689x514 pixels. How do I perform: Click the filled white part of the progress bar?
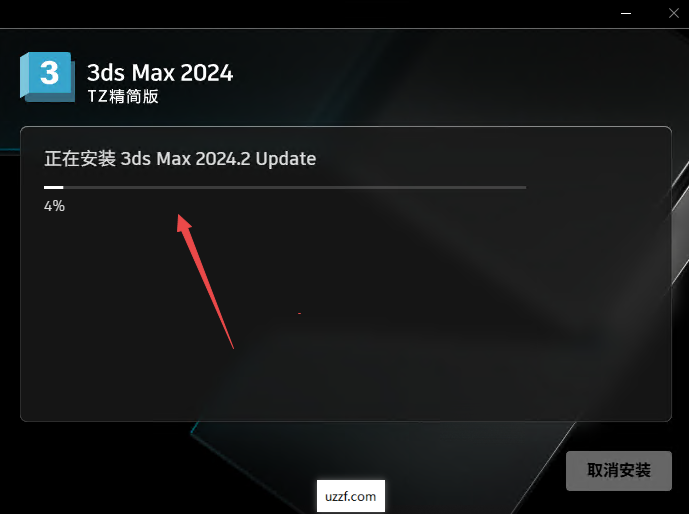(x=54, y=187)
